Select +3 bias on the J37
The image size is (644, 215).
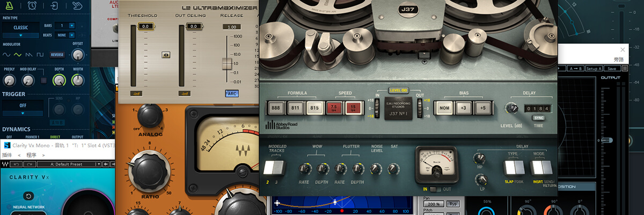point(463,107)
